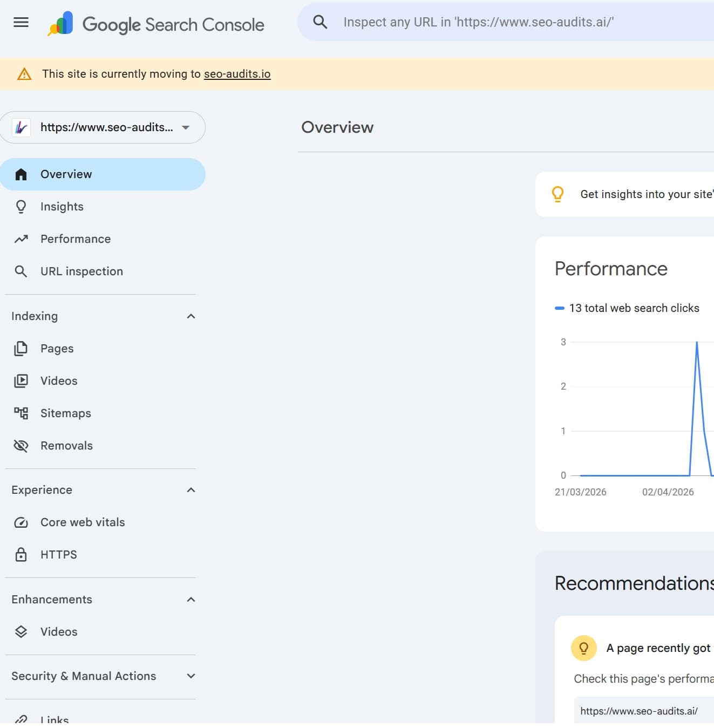Collapse the Enhancements section
This screenshot has height=728, width=714.
(x=191, y=600)
